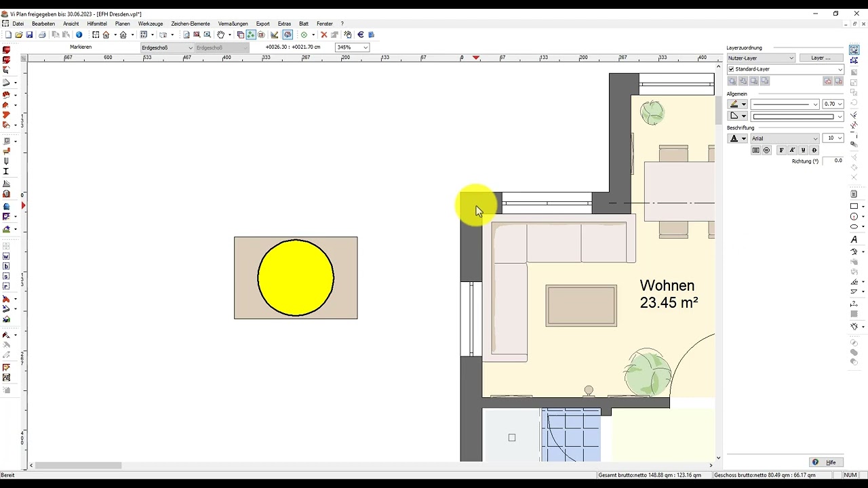868x488 pixels.
Task: Select the rectangle drawing tool in the right toolbar
Action: (854, 206)
